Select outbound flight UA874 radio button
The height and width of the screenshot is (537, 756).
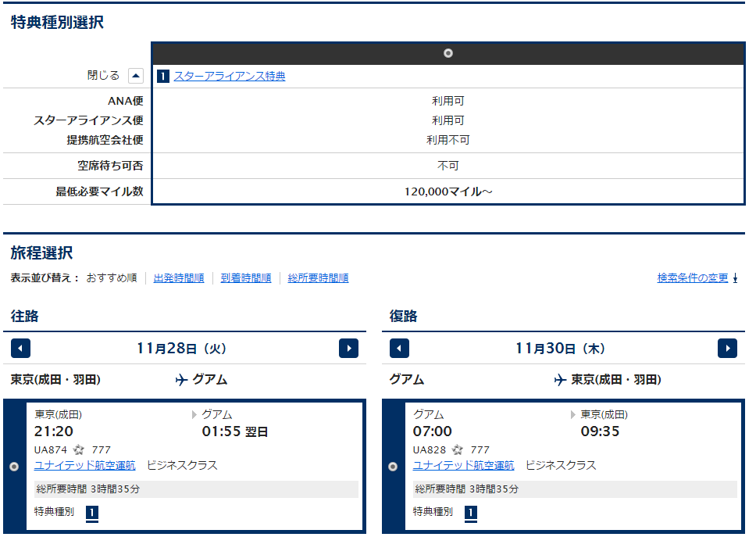click(15, 467)
